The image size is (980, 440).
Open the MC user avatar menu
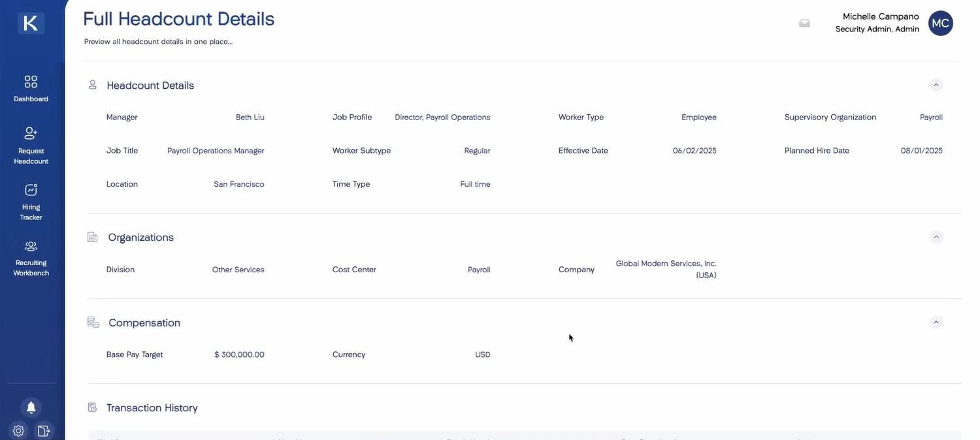coord(940,23)
